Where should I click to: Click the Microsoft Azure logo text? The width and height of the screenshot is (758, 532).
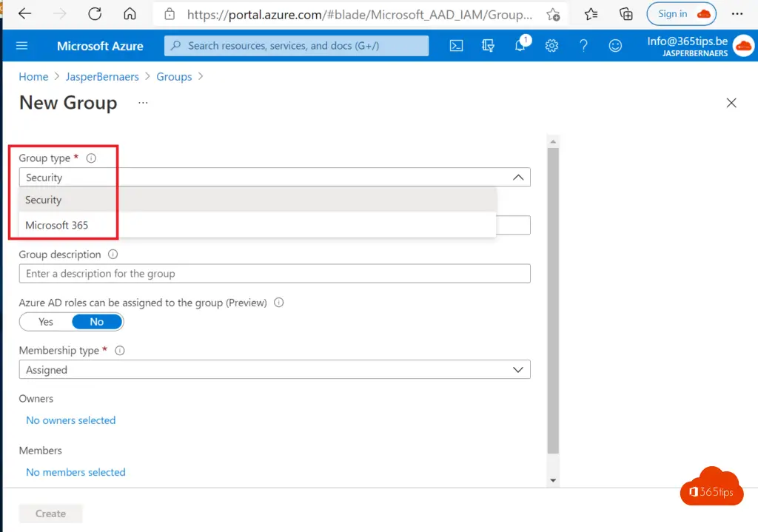click(x=100, y=46)
